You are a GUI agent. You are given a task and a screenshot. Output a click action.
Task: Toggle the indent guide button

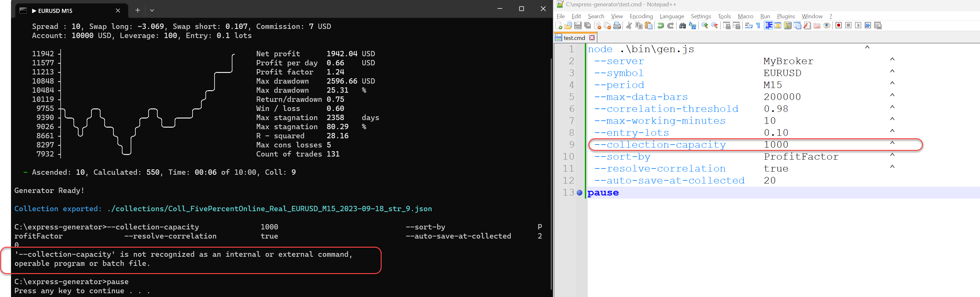click(x=769, y=25)
